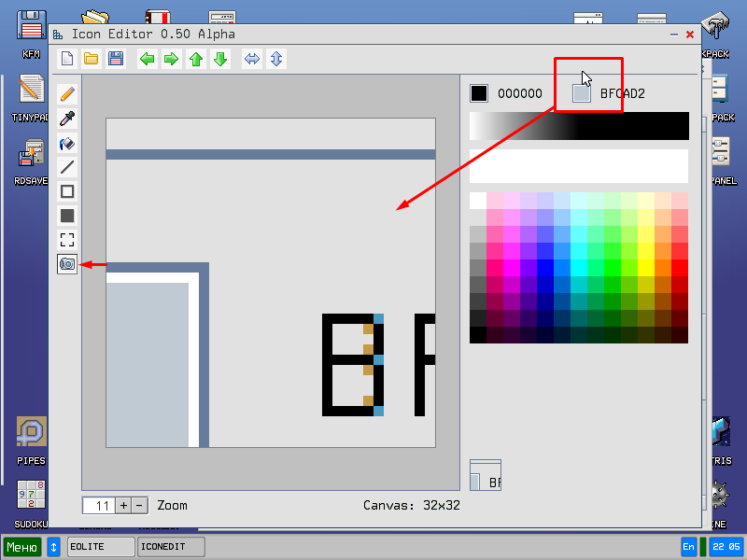The width and height of the screenshot is (747, 560).
Task: Select the Eyedropper color picker tool
Action: click(66, 119)
